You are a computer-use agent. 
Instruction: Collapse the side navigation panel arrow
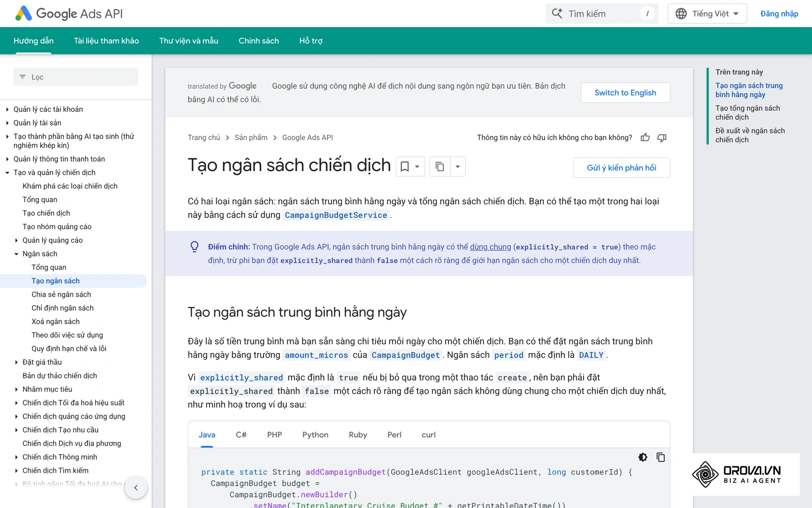click(x=136, y=488)
